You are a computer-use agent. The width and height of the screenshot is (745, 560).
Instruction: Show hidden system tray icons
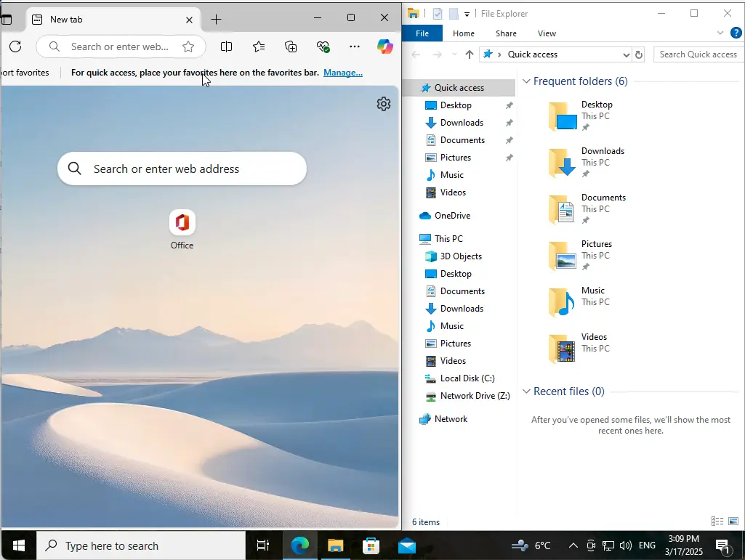[x=573, y=545]
